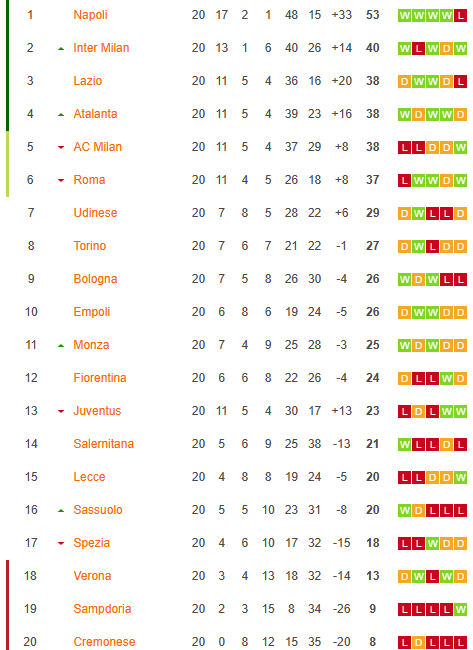This screenshot has height=650, width=473.
Task: Open the Napoli team link
Action: [x=90, y=15]
